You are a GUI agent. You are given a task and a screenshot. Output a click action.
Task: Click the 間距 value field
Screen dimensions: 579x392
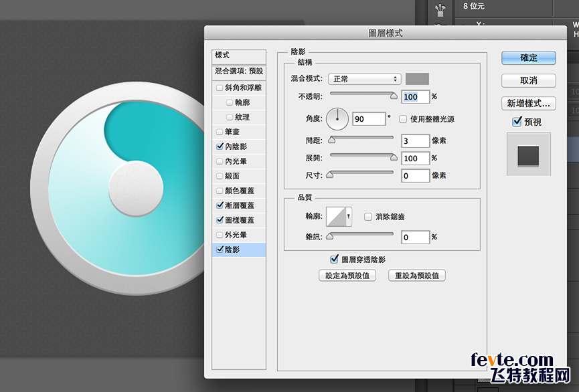coord(416,140)
